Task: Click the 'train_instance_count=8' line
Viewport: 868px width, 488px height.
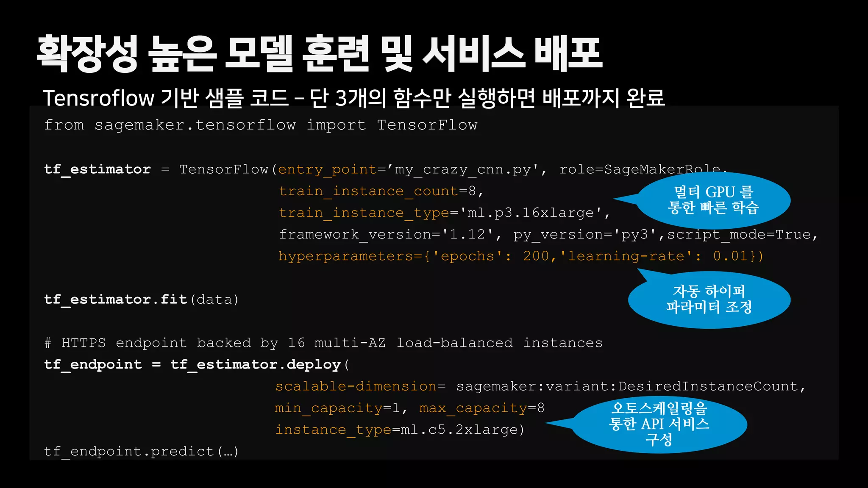Action: coord(381,191)
